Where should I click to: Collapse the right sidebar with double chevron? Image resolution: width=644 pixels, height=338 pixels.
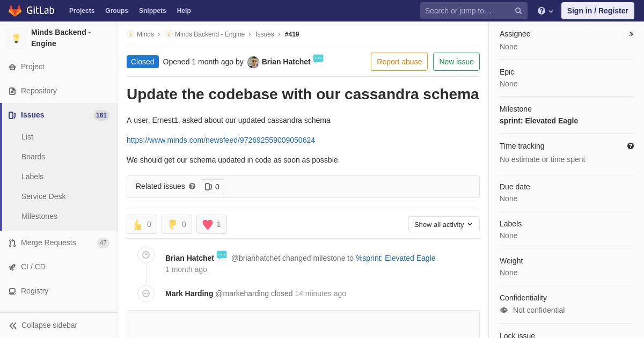pyautogui.click(x=631, y=34)
